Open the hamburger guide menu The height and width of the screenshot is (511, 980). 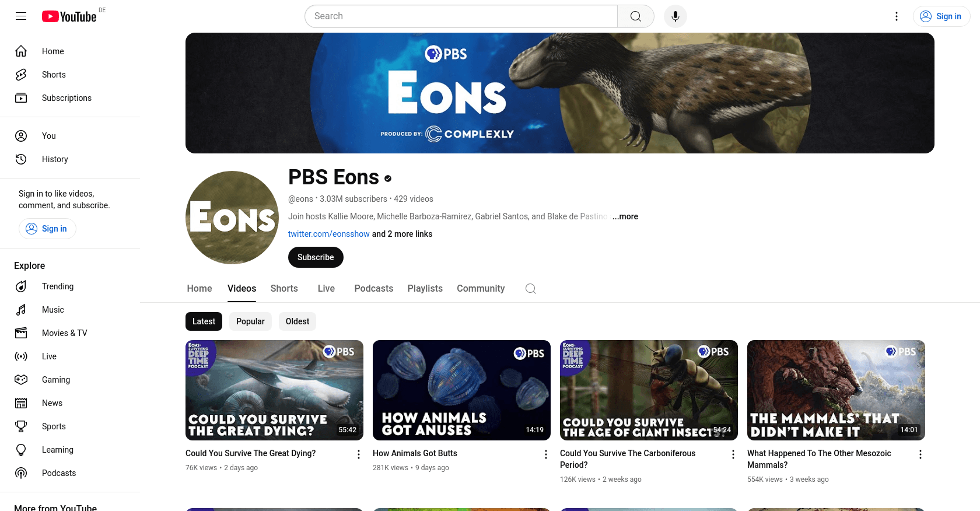[x=21, y=16]
